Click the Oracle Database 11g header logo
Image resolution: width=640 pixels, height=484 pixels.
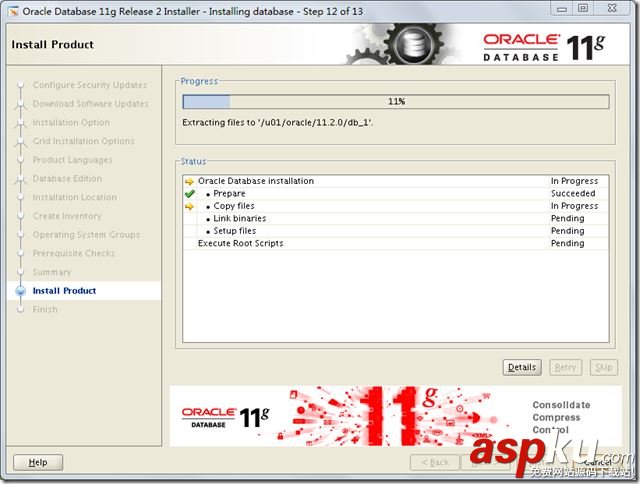(x=544, y=47)
